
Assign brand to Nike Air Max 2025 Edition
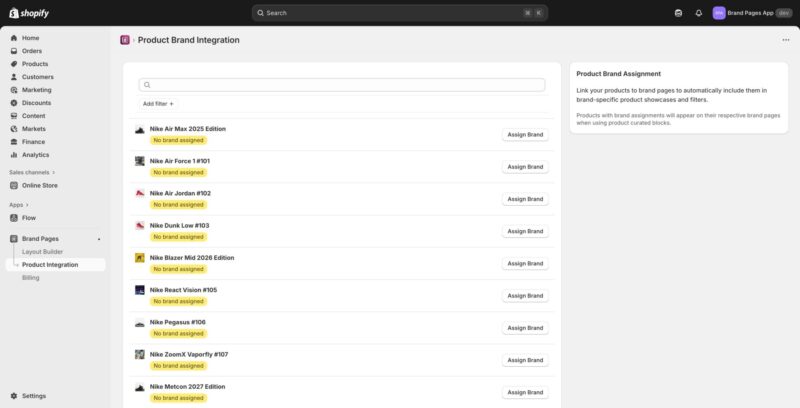pos(524,134)
